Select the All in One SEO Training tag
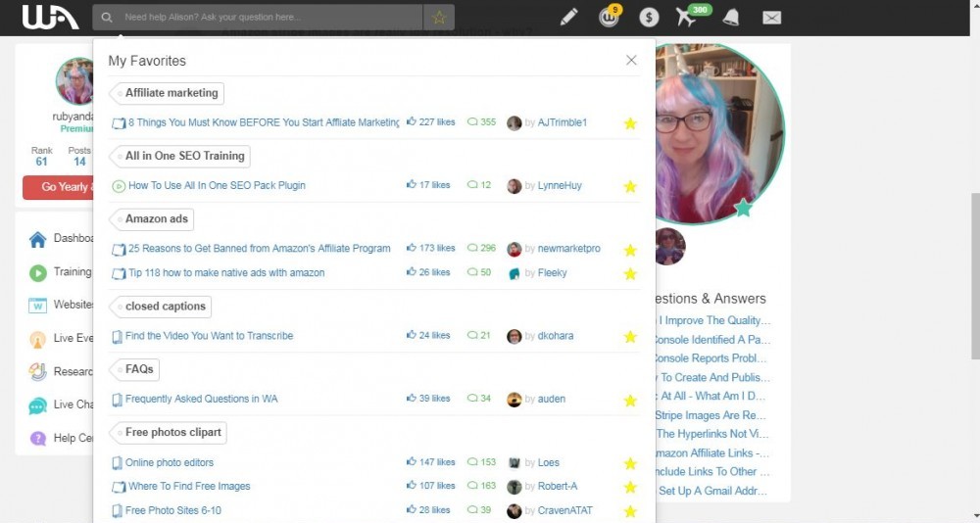The height and width of the screenshot is (523, 980). click(180, 156)
